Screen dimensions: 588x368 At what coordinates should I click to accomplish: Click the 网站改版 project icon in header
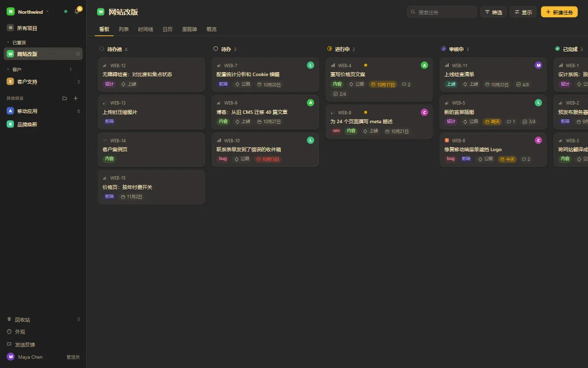[x=101, y=12]
